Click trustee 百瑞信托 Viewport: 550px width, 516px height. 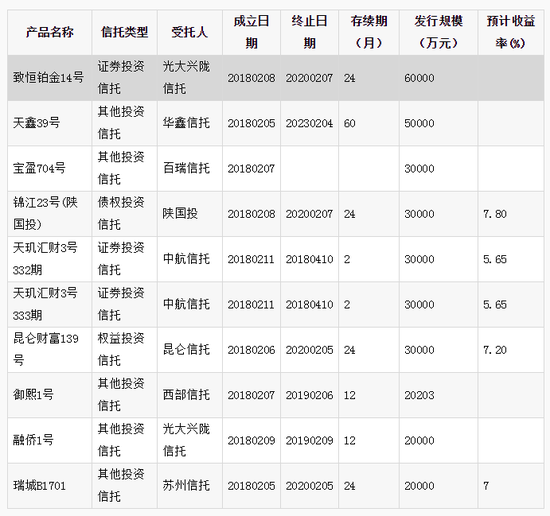click(186, 168)
